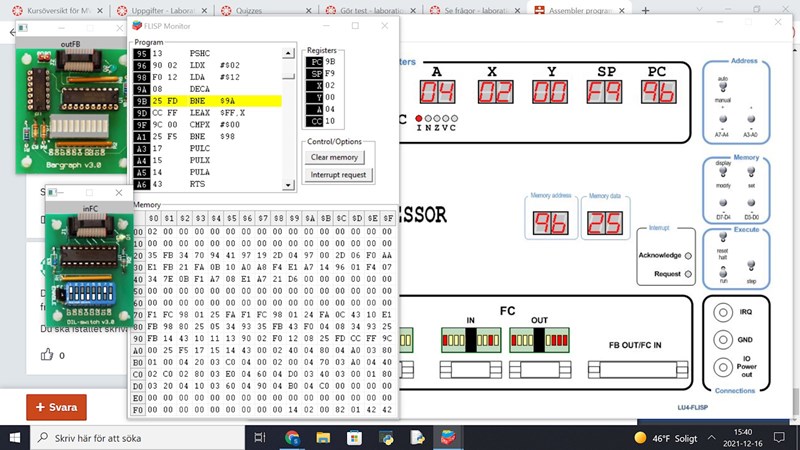
Task: Open Chrome from the taskbar
Action: point(291,437)
